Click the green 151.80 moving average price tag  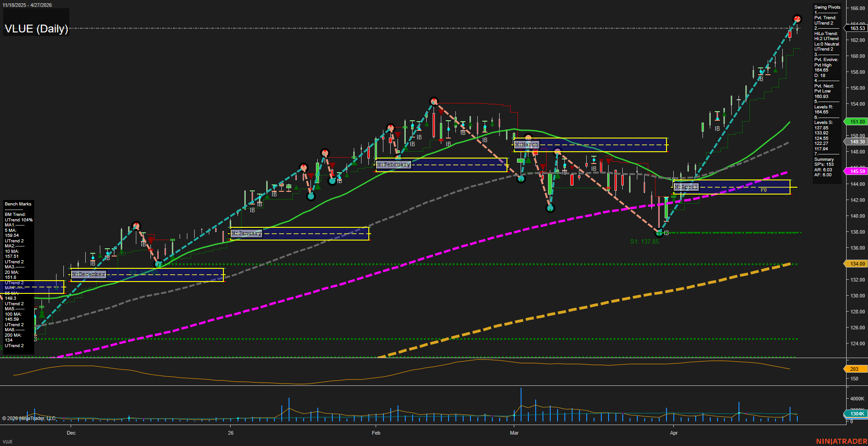click(x=857, y=122)
